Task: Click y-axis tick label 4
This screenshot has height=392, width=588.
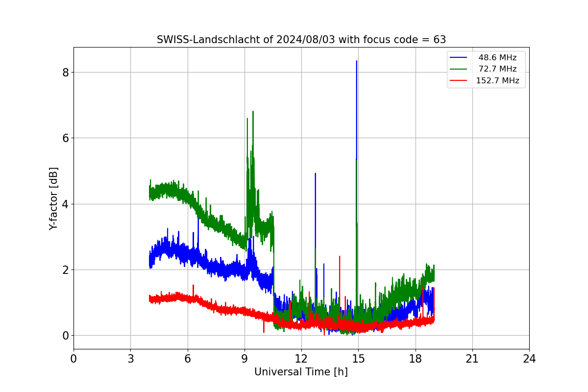Action: 65,204
